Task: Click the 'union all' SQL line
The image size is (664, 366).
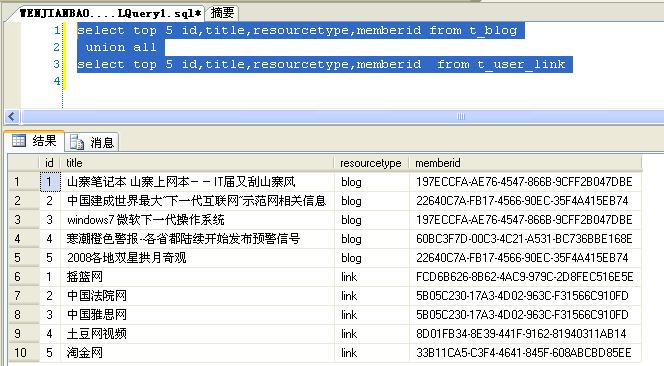Action: point(121,47)
